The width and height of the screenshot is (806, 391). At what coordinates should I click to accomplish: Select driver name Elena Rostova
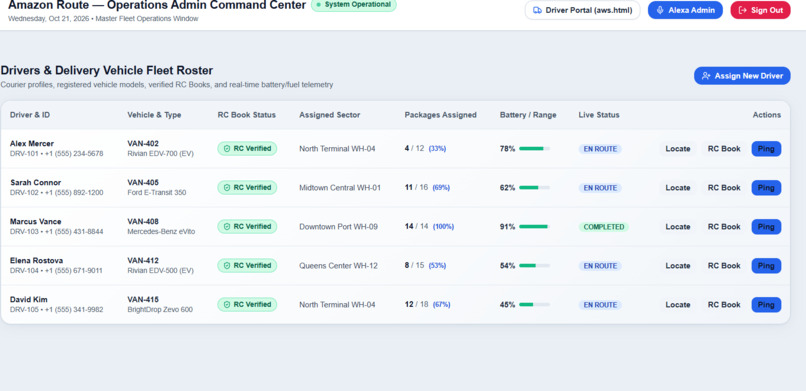(36, 261)
